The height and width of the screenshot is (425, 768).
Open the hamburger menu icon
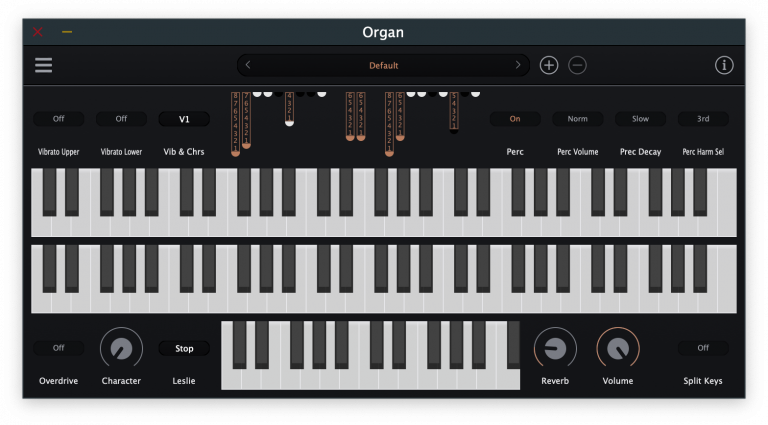coord(44,65)
